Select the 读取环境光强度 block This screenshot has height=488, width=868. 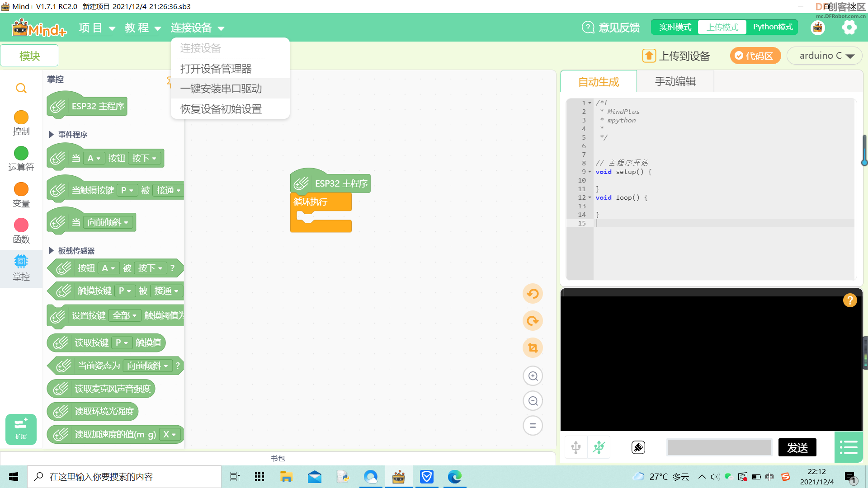click(x=93, y=411)
